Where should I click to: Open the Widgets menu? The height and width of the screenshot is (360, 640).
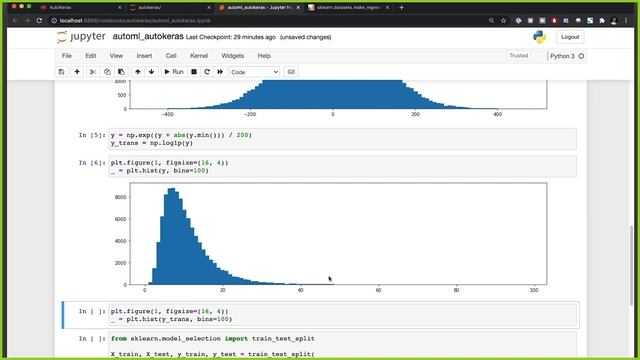coord(233,56)
